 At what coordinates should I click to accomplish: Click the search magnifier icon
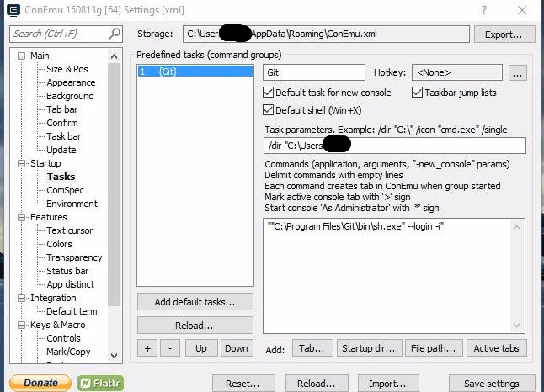pos(115,34)
